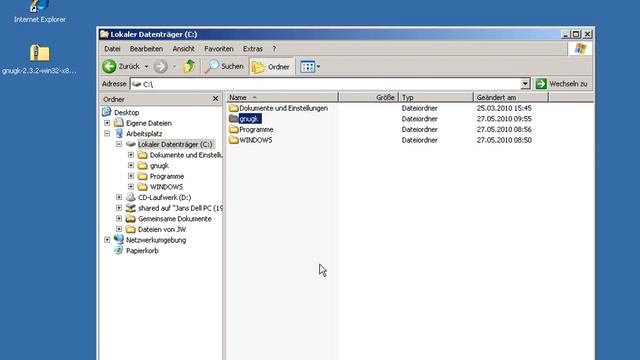Open address bar dropdown list
The height and width of the screenshot is (360, 640).
click(x=525, y=84)
